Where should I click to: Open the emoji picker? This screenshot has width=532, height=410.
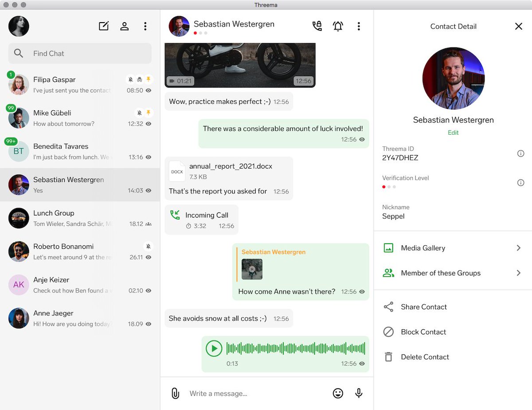(338, 393)
